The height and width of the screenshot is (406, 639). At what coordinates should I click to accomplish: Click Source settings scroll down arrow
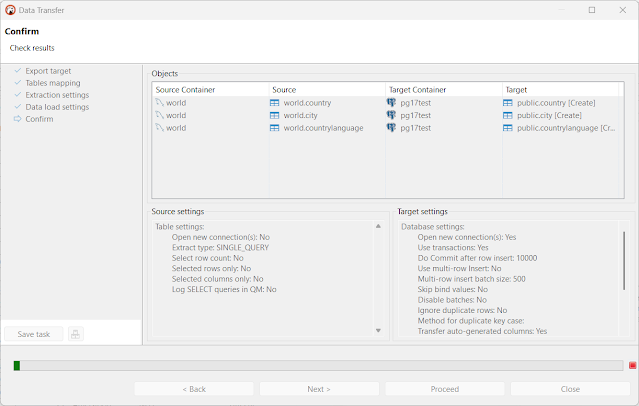378,331
